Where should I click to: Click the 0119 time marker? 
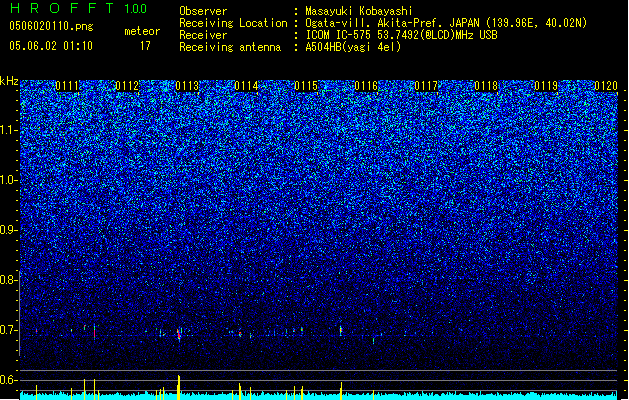(546, 86)
